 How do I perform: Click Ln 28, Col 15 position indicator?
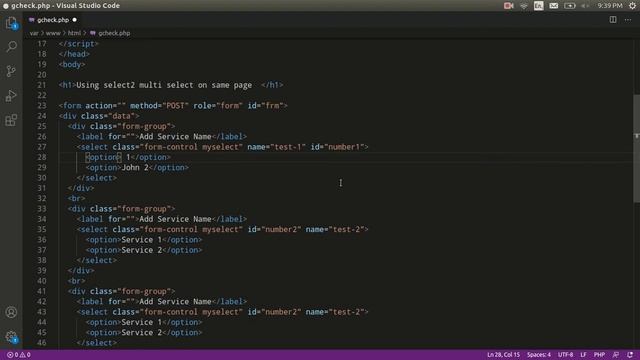click(503, 355)
